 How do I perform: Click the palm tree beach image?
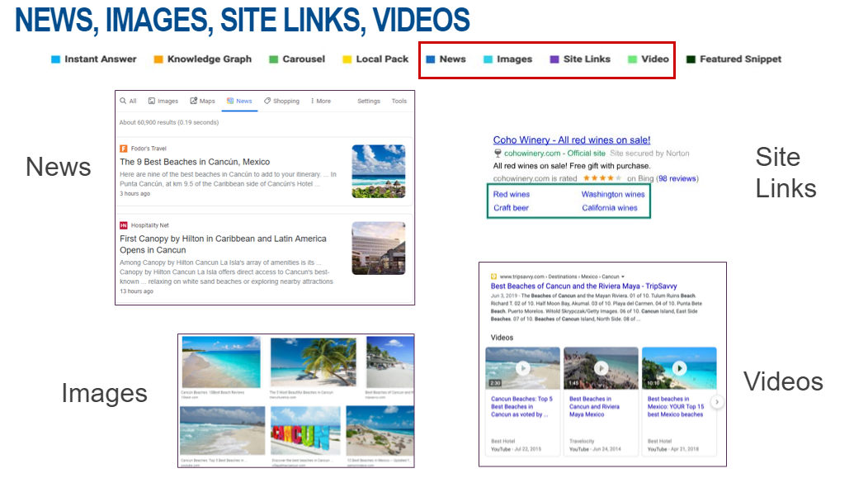(314, 362)
